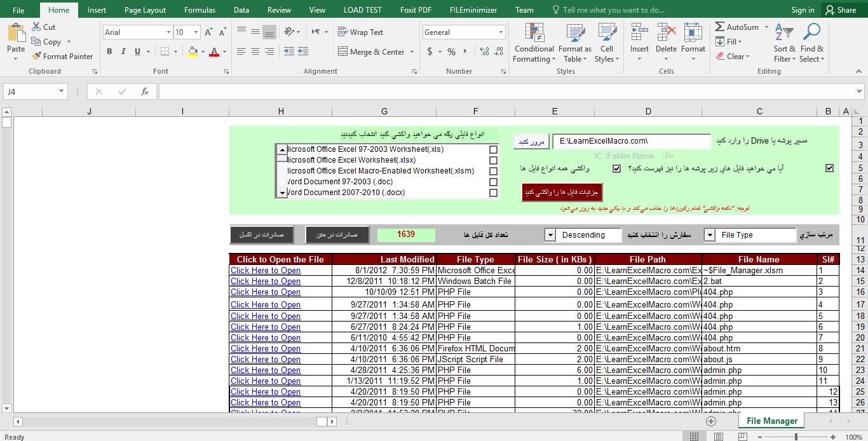Tick the Excel 97-2003 Worksheet(.xls) checkbox

click(493, 150)
